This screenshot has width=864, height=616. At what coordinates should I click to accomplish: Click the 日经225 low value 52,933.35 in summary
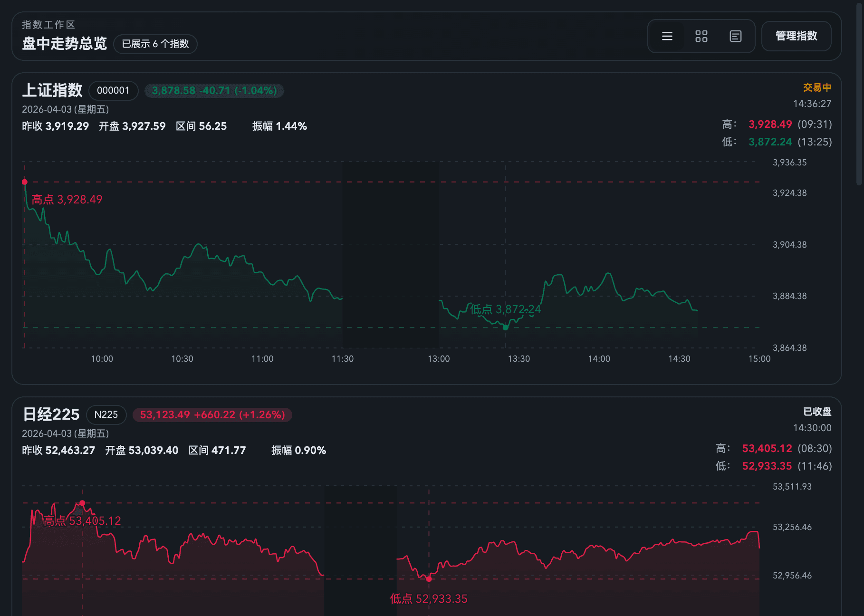point(767,466)
